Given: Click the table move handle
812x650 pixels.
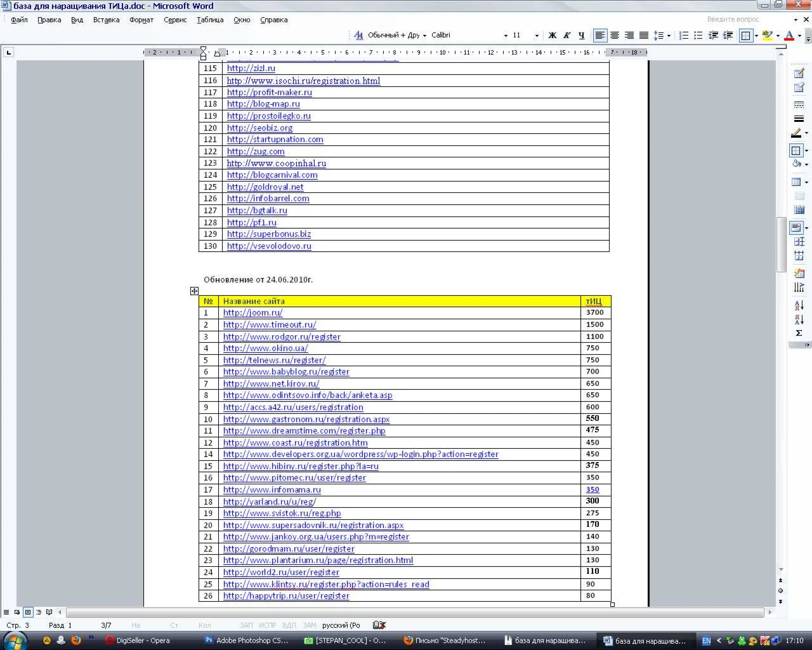Looking at the screenshot, I should coord(194,291).
